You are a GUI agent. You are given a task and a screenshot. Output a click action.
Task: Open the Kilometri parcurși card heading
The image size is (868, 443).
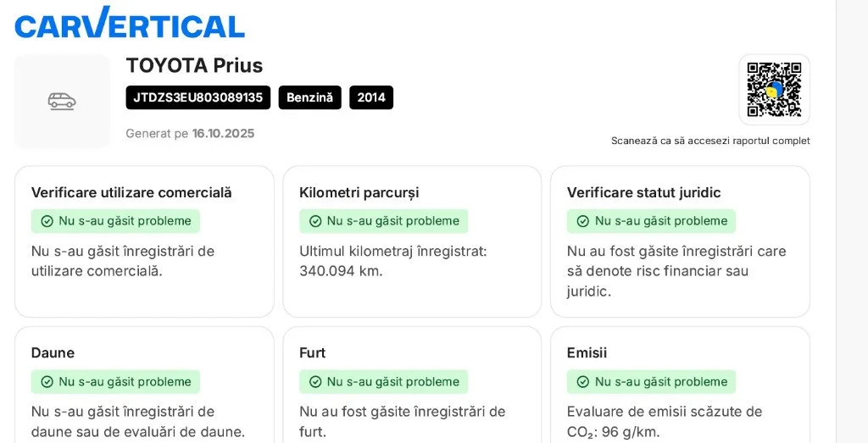point(359,192)
